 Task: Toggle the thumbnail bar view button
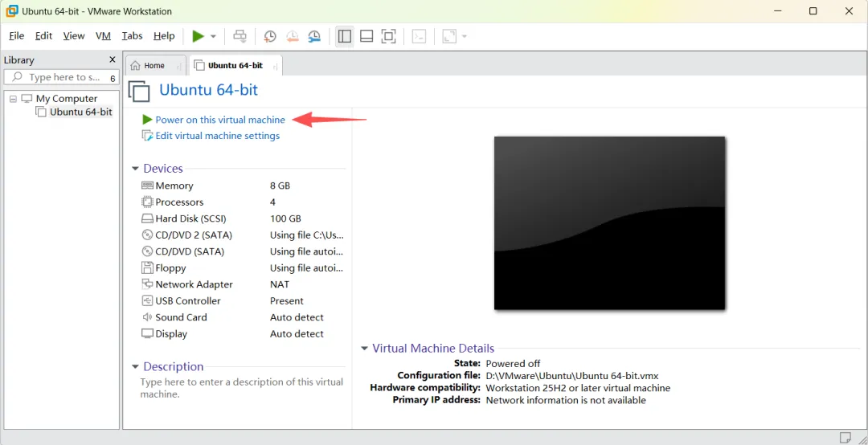(x=366, y=36)
